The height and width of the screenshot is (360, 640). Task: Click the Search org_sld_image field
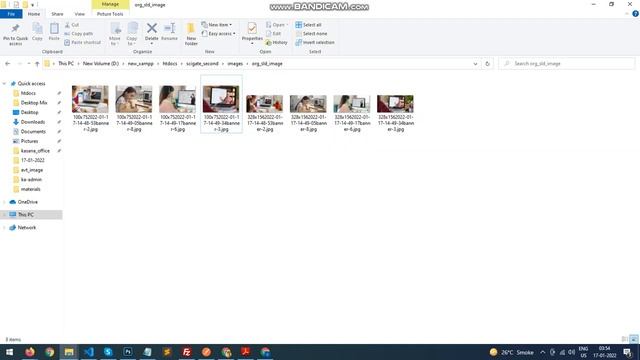point(567,64)
